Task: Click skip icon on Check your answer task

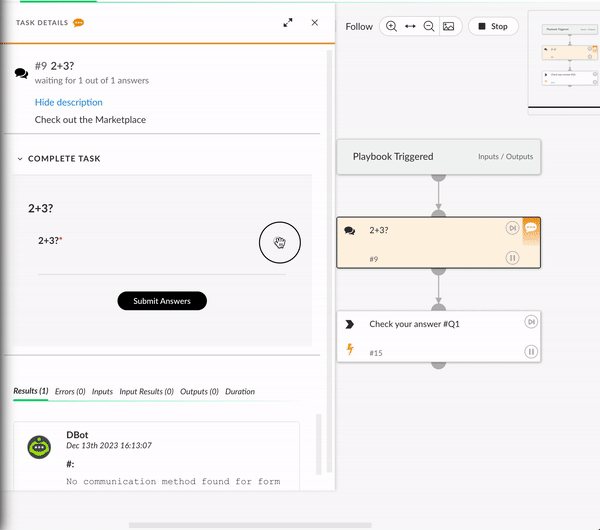Action: click(x=531, y=322)
